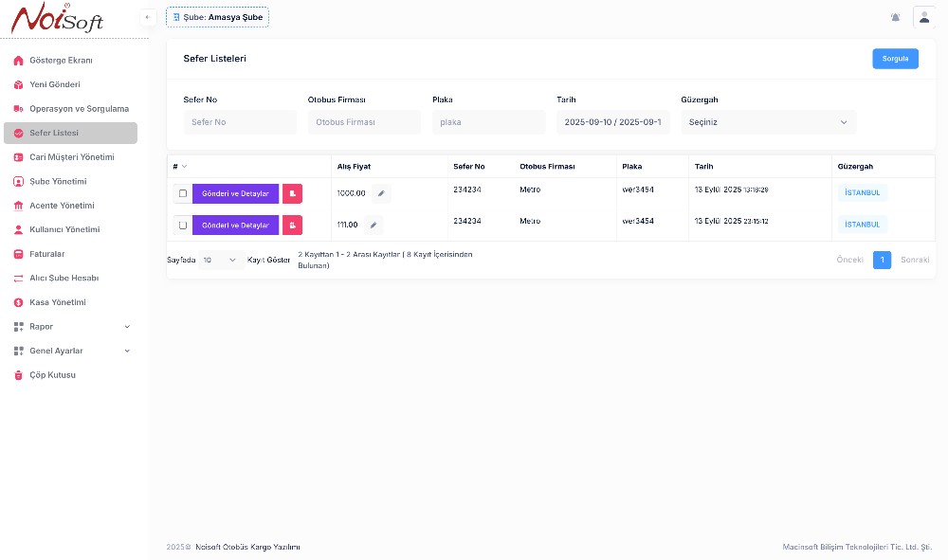
Task: Open the user profile avatar menu
Action: point(923,17)
